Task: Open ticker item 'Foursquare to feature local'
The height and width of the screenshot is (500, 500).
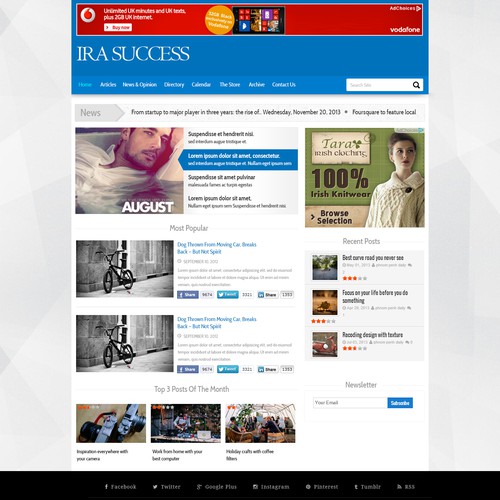Action: pyautogui.click(x=384, y=112)
